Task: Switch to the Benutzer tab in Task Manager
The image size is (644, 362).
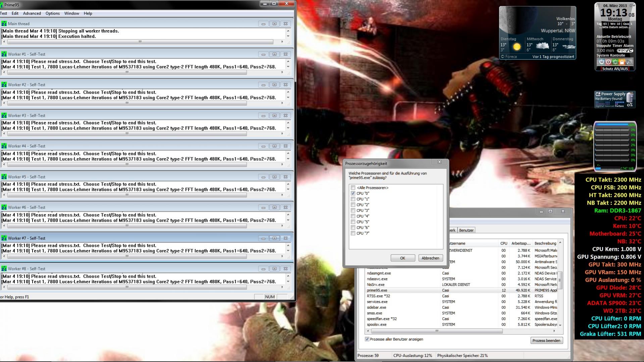Action: pos(466,230)
